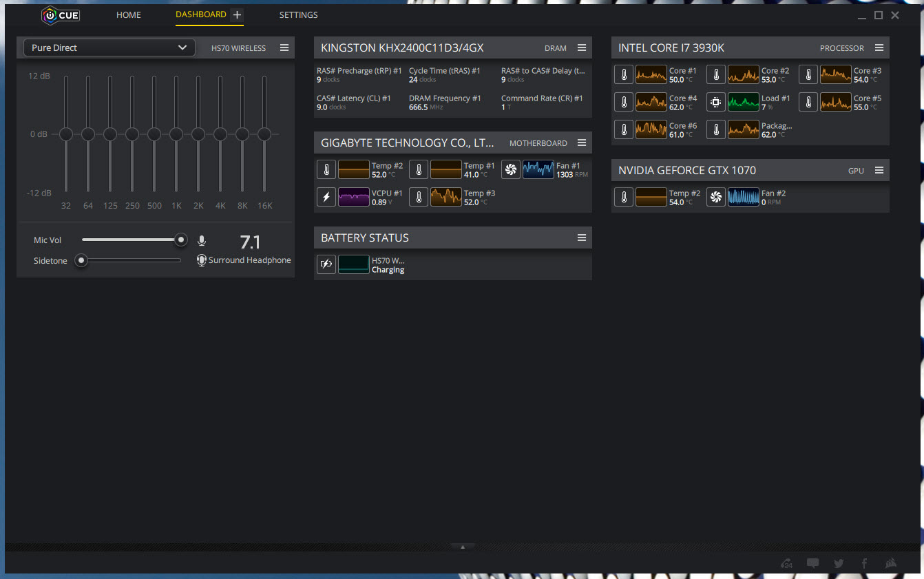Open the chat forum speech bubble icon
924x579 pixels.
(x=812, y=563)
